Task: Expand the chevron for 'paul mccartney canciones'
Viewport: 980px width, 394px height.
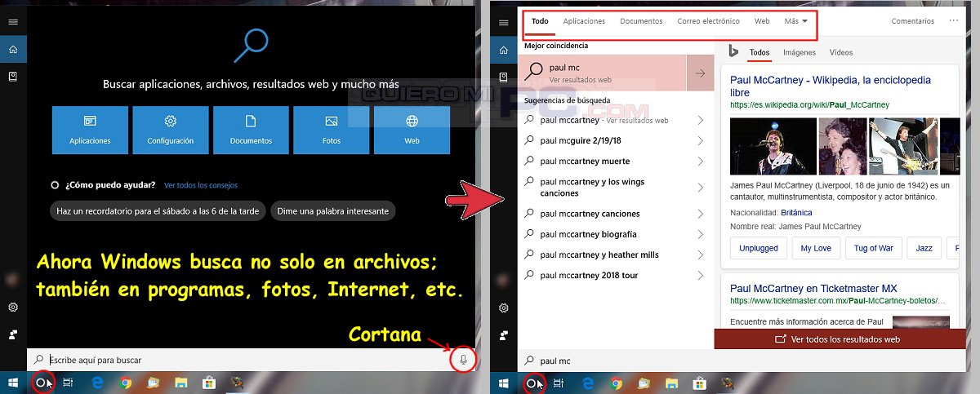Action: pyautogui.click(x=701, y=214)
